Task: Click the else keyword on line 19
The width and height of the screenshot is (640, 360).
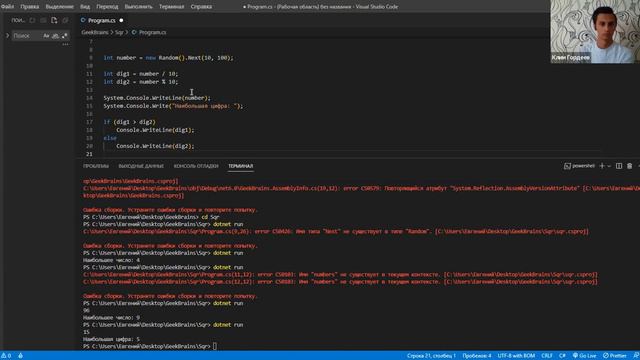Action: click(x=110, y=138)
